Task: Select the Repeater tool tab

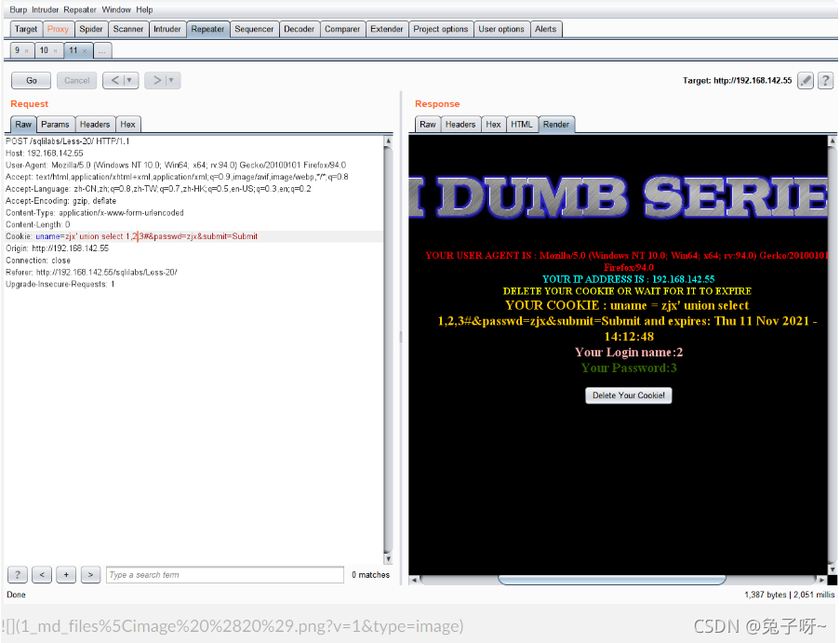Action: [207, 29]
